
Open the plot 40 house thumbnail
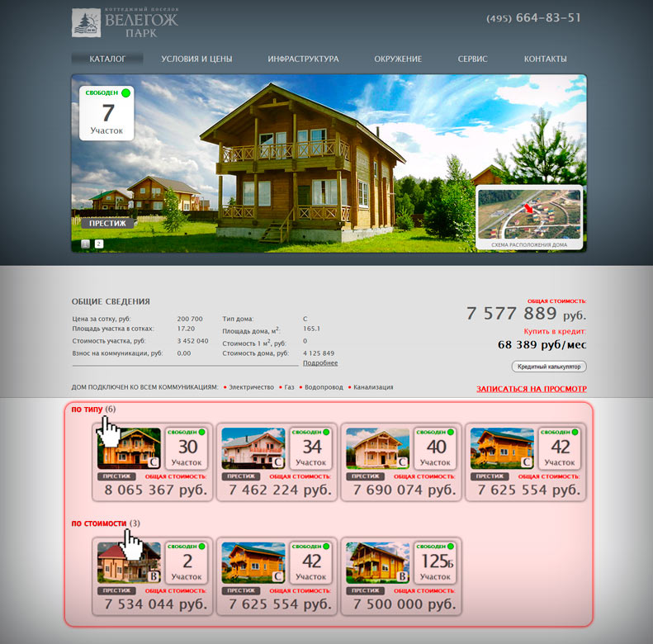pyautogui.click(x=378, y=448)
